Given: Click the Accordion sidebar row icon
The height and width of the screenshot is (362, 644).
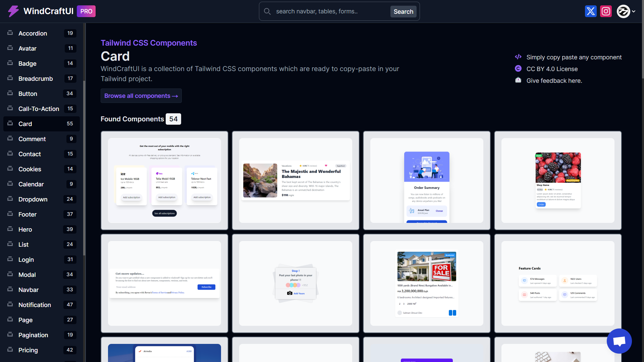Looking at the screenshot, I should (x=10, y=33).
